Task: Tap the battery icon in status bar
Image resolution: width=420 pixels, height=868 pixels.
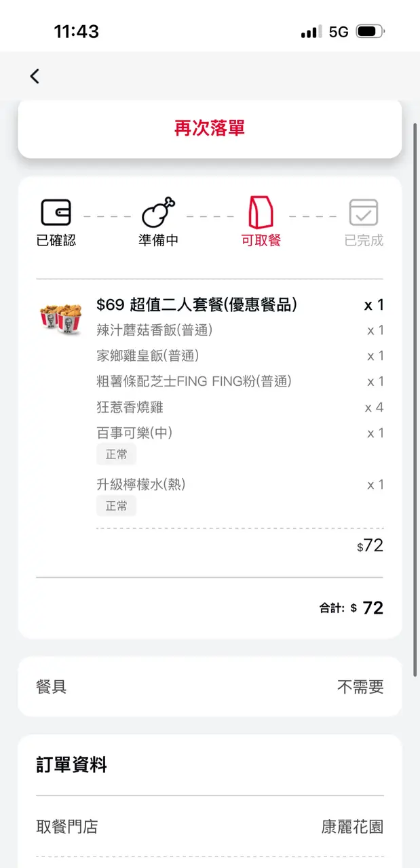Action: pyautogui.click(x=370, y=32)
